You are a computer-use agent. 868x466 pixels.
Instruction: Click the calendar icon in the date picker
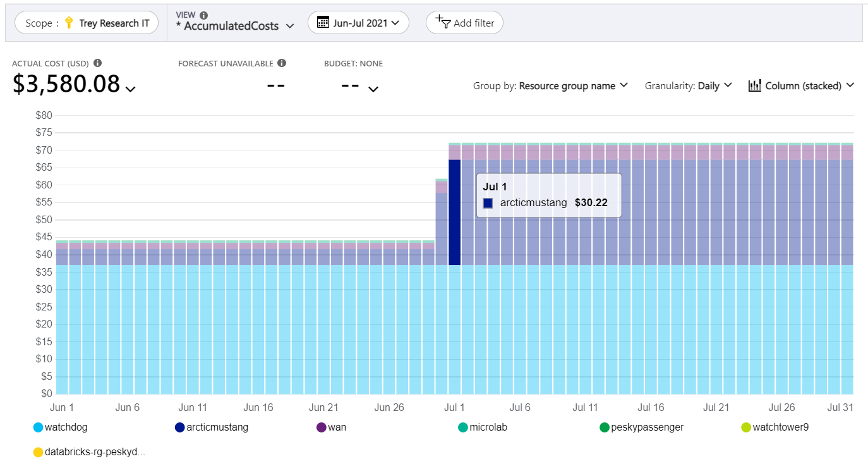coord(323,23)
